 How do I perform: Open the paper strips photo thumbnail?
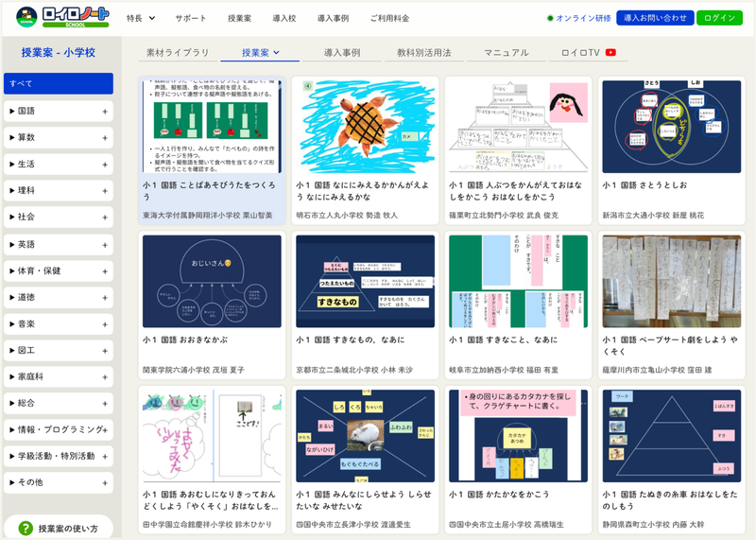click(x=672, y=281)
